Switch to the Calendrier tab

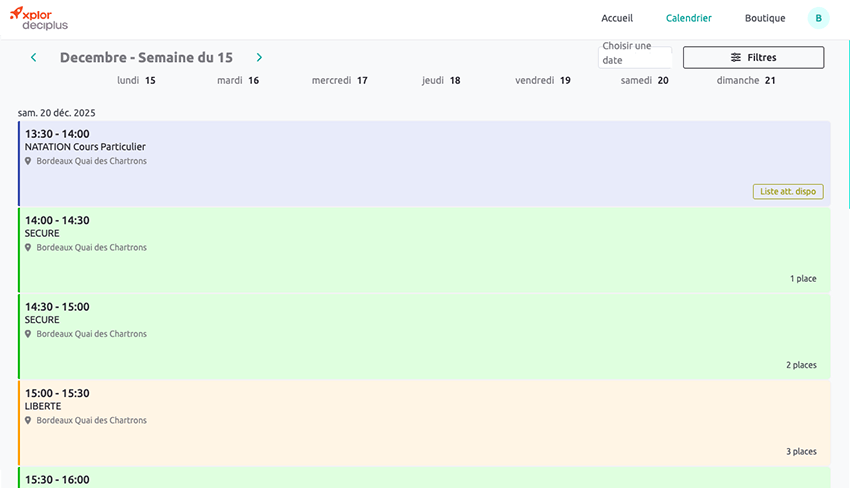(688, 18)
